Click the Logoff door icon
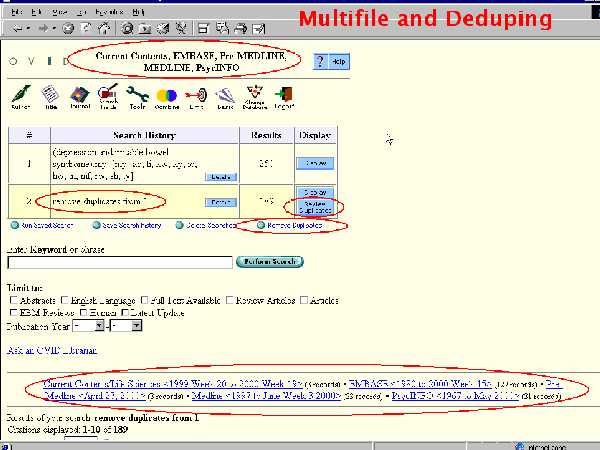 point(284,98)
